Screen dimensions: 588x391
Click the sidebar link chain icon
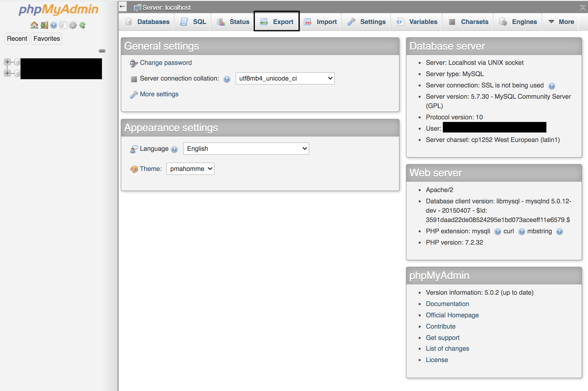(102, 51)
